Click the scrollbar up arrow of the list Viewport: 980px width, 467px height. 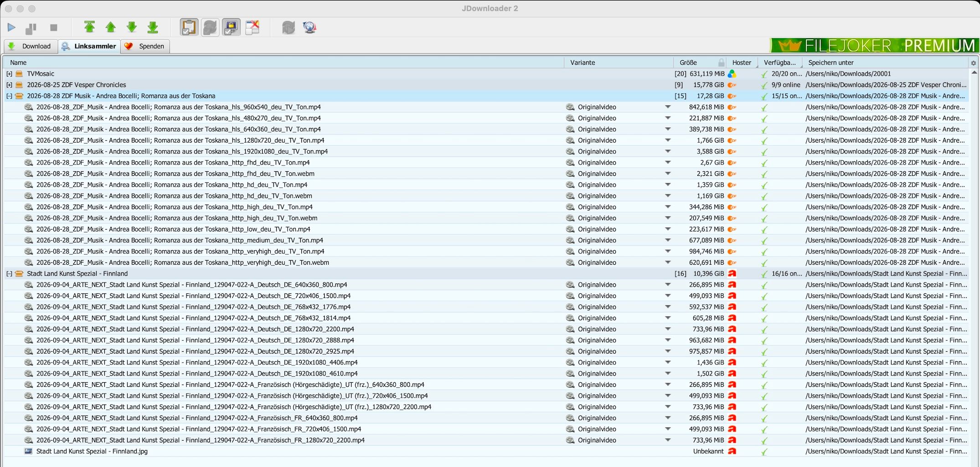[974, 72]
